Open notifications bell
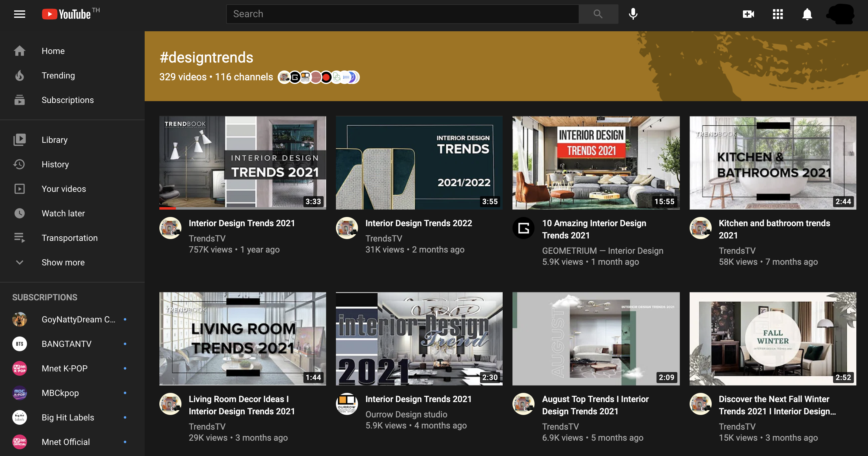Screen dimensions: 868x456 [807, 14]
